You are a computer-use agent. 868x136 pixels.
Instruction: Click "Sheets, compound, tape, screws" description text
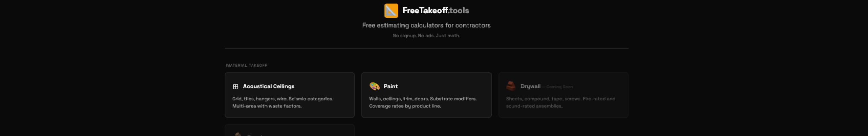coord(560,99)
